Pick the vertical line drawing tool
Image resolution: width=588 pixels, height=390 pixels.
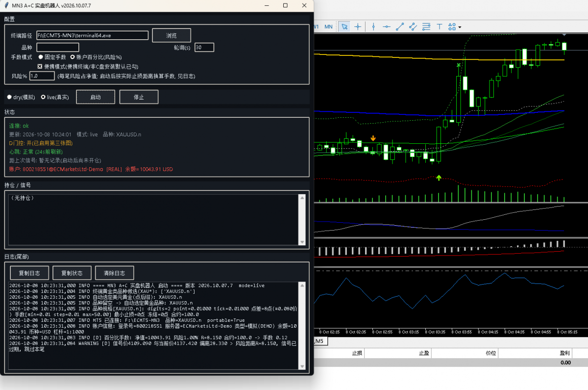pyautogui.click(x=373, y=26)
